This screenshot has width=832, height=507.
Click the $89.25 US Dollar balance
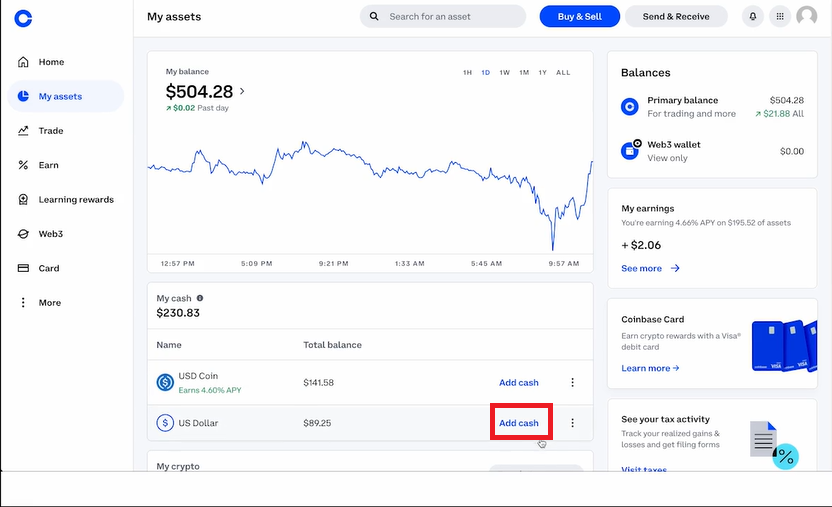(x=317, y=423)
